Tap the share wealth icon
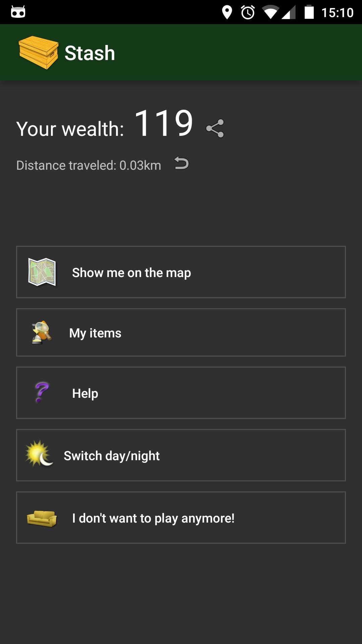362x644 pixels. (215, 128)
